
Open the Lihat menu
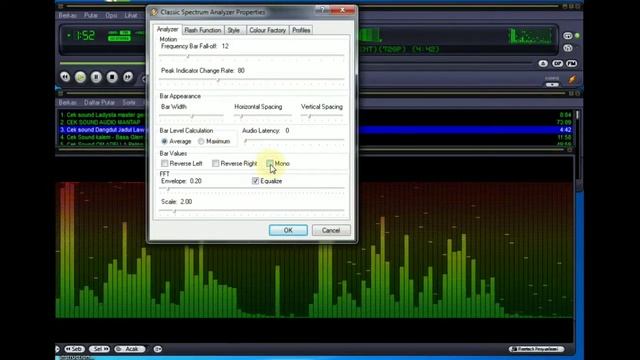pyautogui.click(x=131, y=16)
